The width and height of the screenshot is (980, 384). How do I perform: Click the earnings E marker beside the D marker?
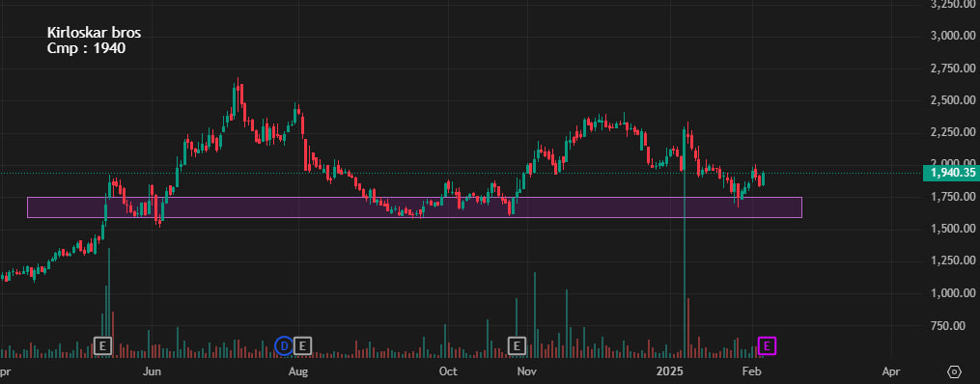click(302, 345)
